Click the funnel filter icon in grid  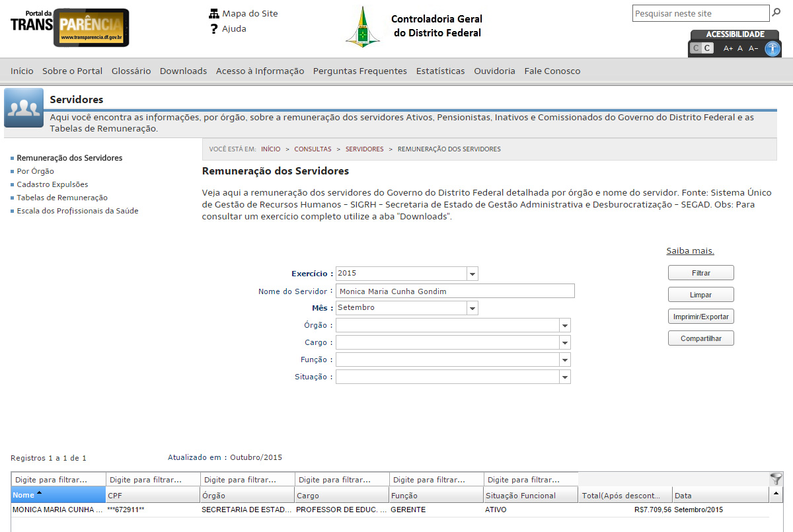coord(776,478)
